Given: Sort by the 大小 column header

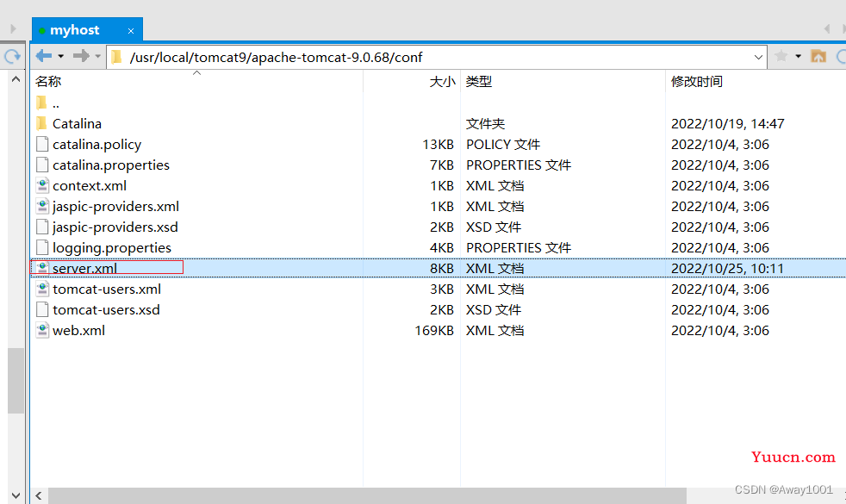Looking at the screenshot, I should click(x=442, y=82).
